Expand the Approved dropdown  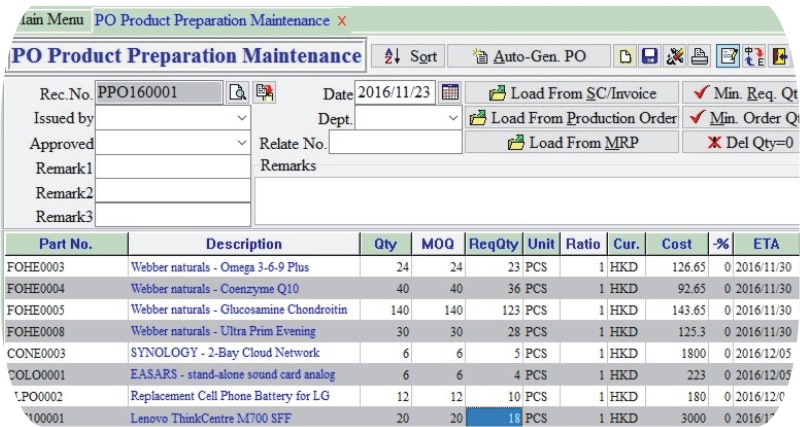tap(242, 143)
